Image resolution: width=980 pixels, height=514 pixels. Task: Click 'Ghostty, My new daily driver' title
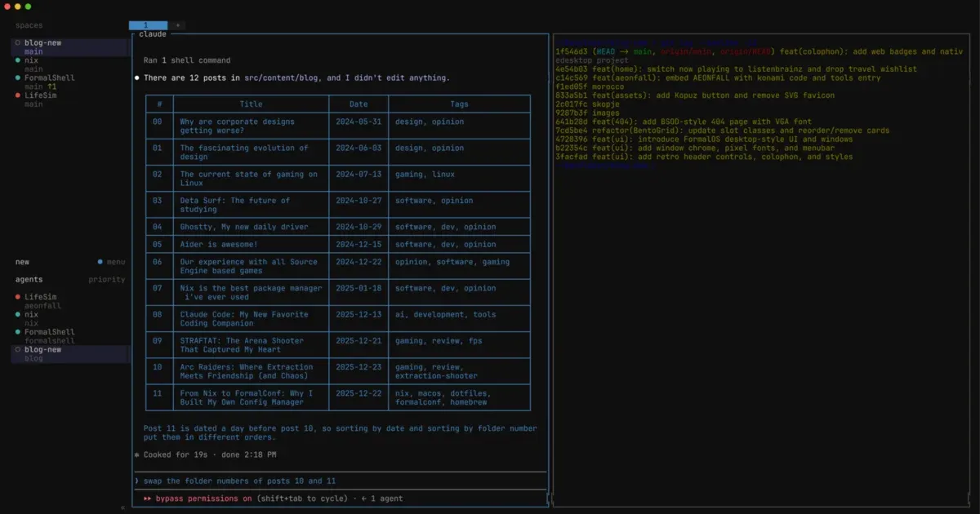coord(244,227)
